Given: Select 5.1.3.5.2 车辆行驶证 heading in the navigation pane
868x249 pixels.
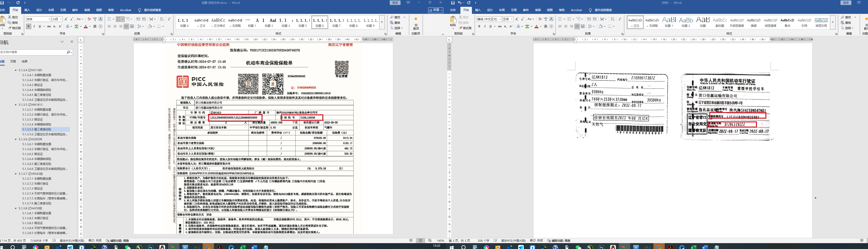Looking at the screenshot, I should [x=45, y=115].
